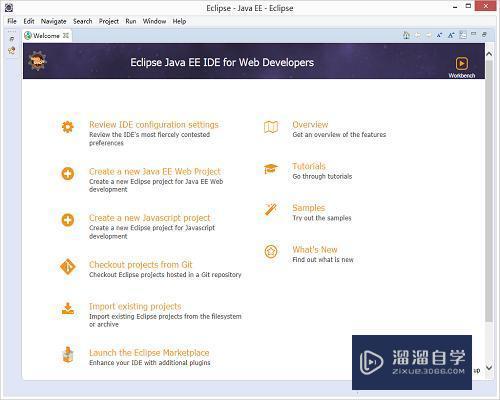The height and width of the screenshot is (400, 500).
Task: Open the Tutorials link
Action: coord(309,166)
